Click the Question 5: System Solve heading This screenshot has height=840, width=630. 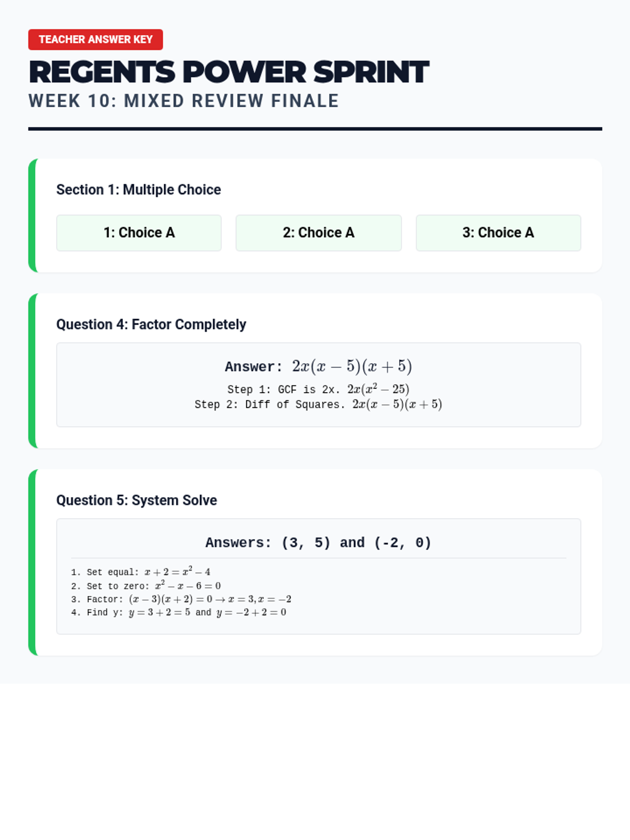coord(136,500)
